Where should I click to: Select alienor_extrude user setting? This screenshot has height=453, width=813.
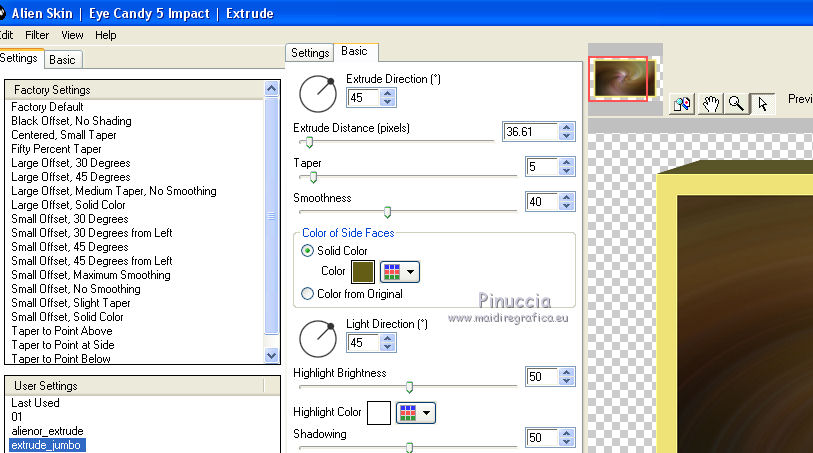click(x=47, y=431)
